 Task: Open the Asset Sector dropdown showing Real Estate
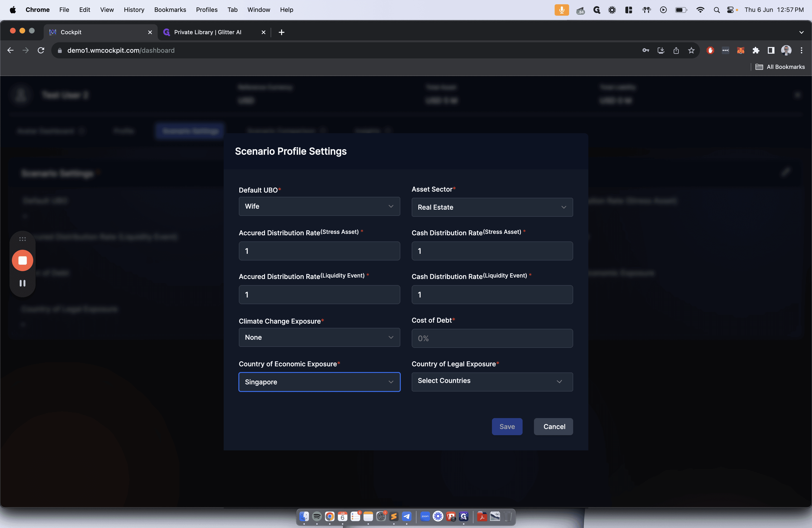[x=492, y=207]
